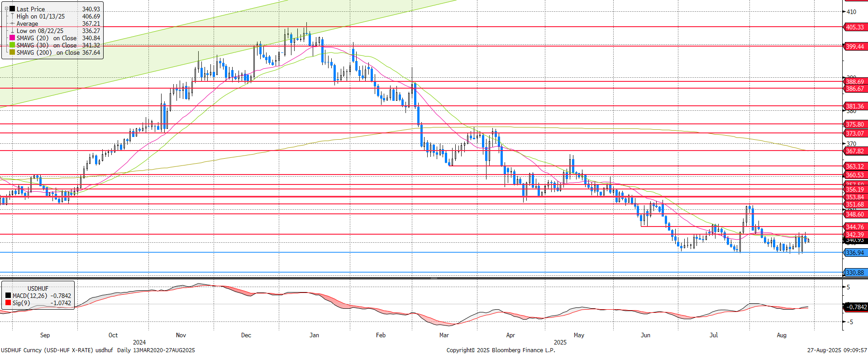Viewport: 868px width, 354px height.
Task: Click the Sep label on time axis
Action: pos(45,335)
